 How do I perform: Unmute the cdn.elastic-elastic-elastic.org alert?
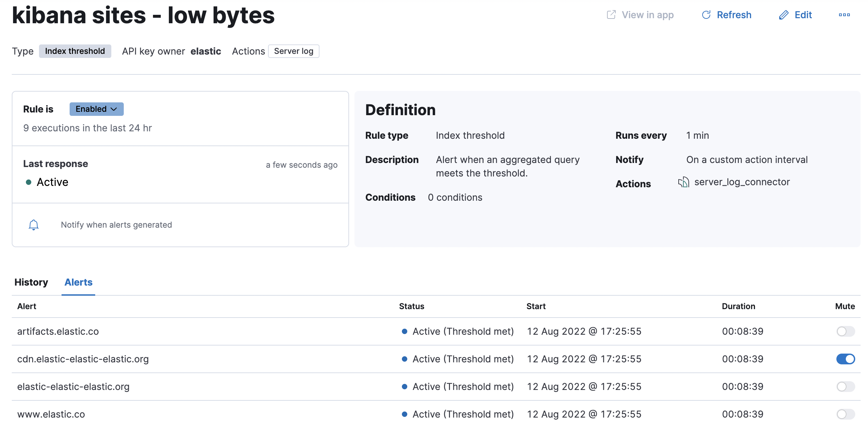tap(845, 359)
